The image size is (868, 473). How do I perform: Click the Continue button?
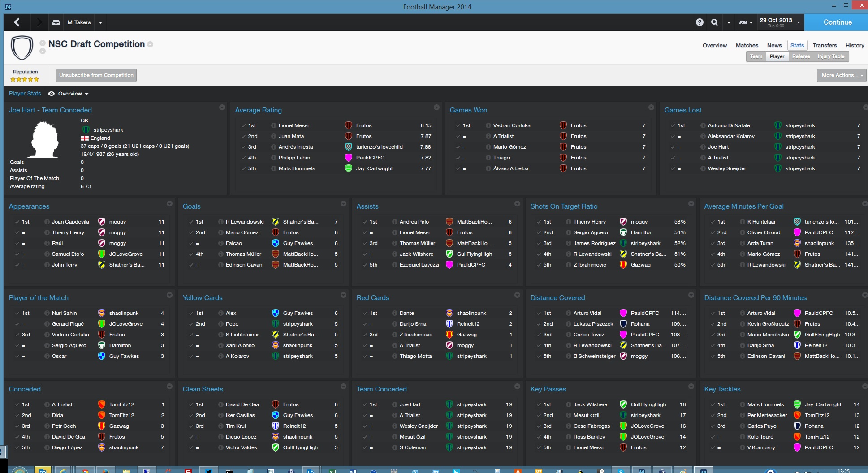(837, 22)
